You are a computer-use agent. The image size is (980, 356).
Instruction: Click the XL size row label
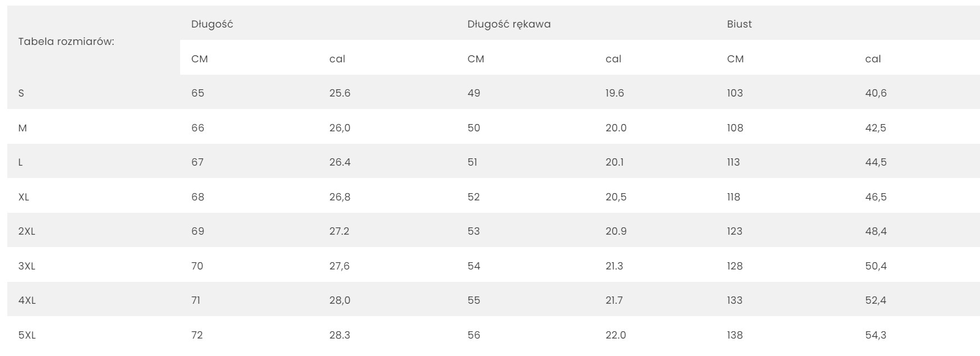(x=24, y=197)
